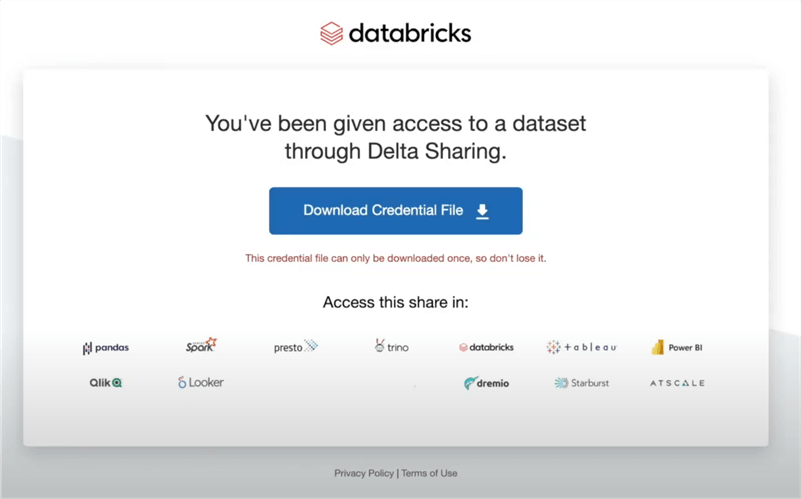The height and width of the screenshot is (499, 801).
Task: Click the Starburst logo
Action: 581,383
